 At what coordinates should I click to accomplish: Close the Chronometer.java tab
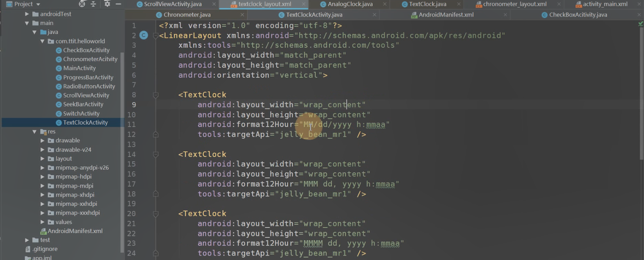point(242,15)
